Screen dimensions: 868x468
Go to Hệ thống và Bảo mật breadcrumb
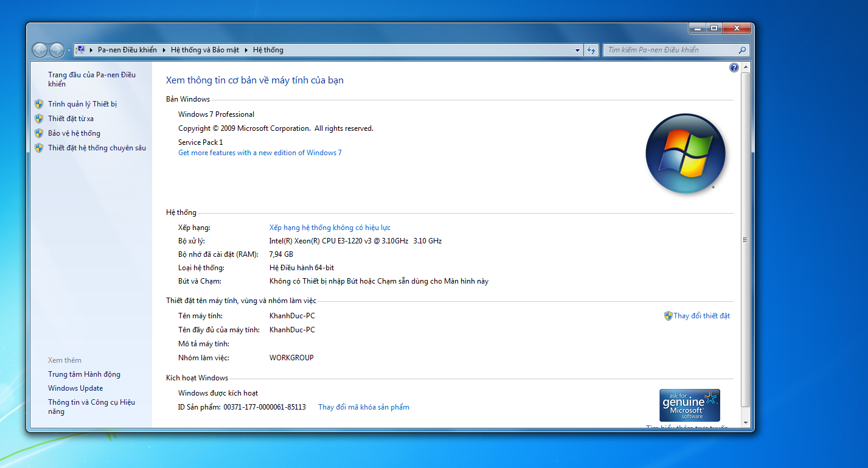[205, 50]
